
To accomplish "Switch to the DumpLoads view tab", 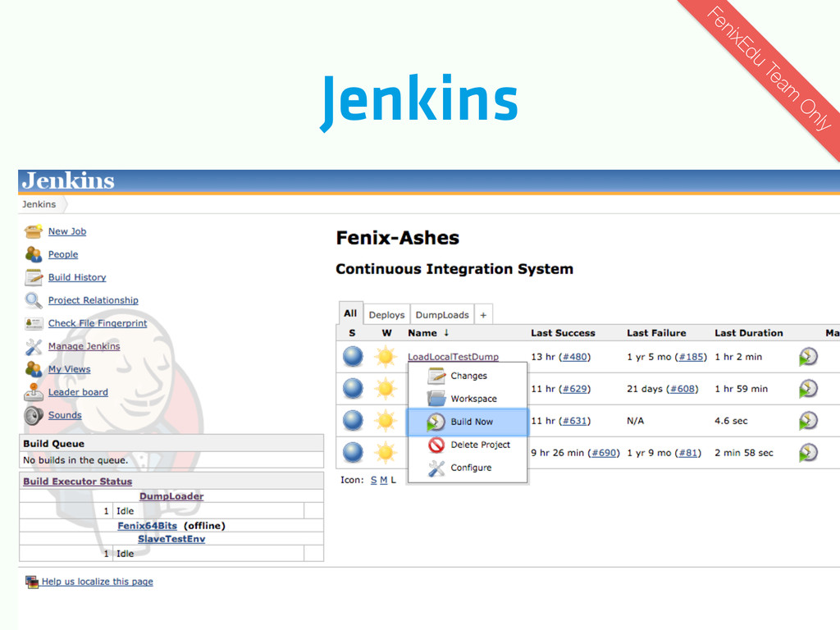I will (x=442, y=315).
